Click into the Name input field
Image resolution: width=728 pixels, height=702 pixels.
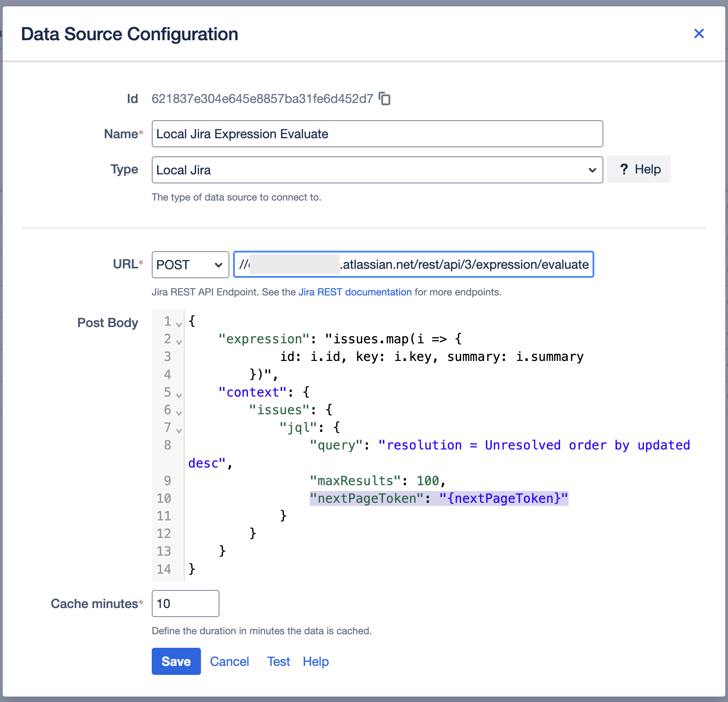coord(377,134)
